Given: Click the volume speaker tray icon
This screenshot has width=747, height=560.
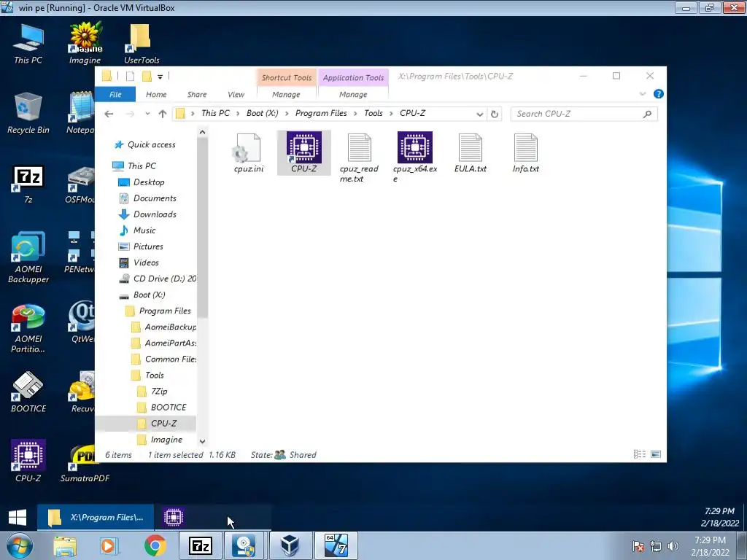Looking at the screenshot, I should [673, 546].
